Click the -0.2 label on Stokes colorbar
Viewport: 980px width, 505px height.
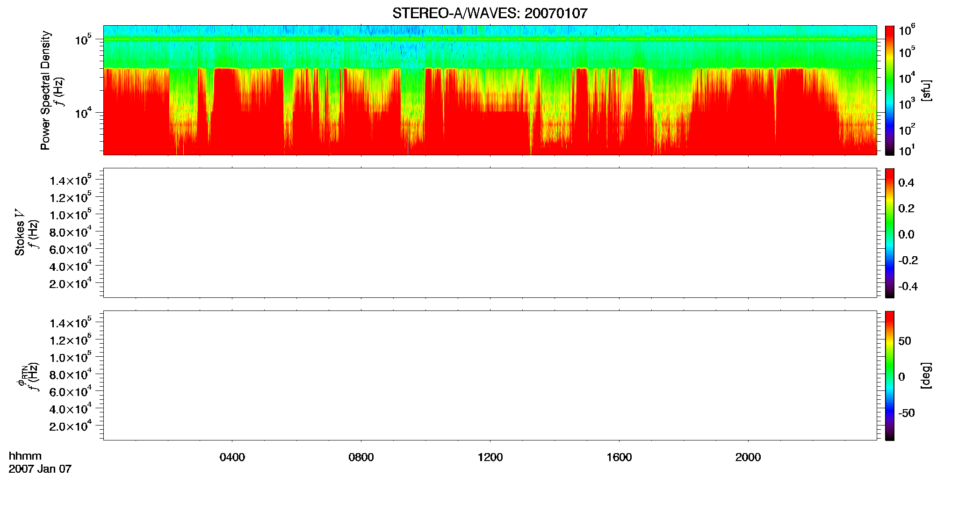click(x=908, y=260)
